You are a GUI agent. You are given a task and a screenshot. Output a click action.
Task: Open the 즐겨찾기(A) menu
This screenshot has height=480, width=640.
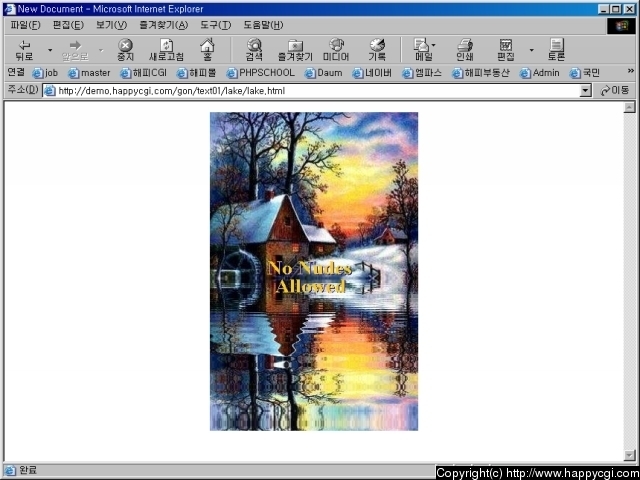point(164,25)
